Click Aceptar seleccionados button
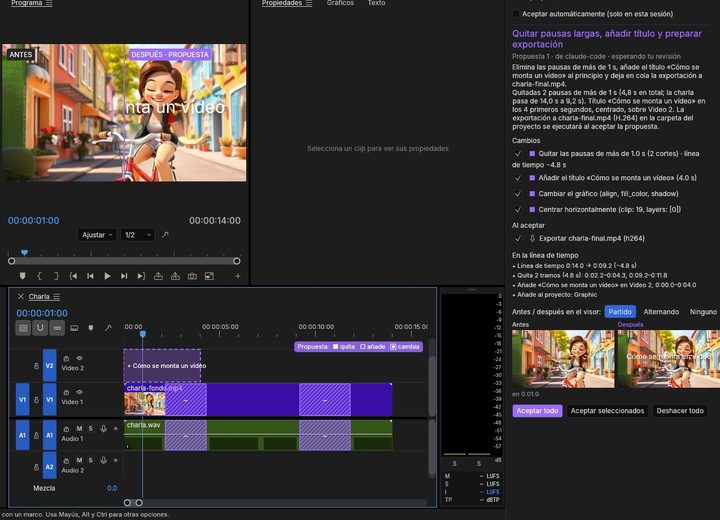Viewport: 720px width, 520px height. coord(607,411)
